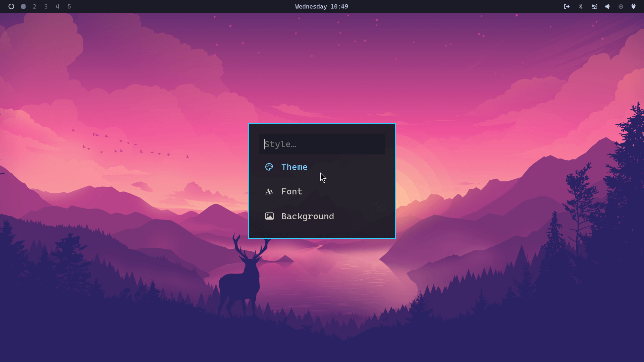
Task: Switch to workspace 3
Action: pos(46,6)
